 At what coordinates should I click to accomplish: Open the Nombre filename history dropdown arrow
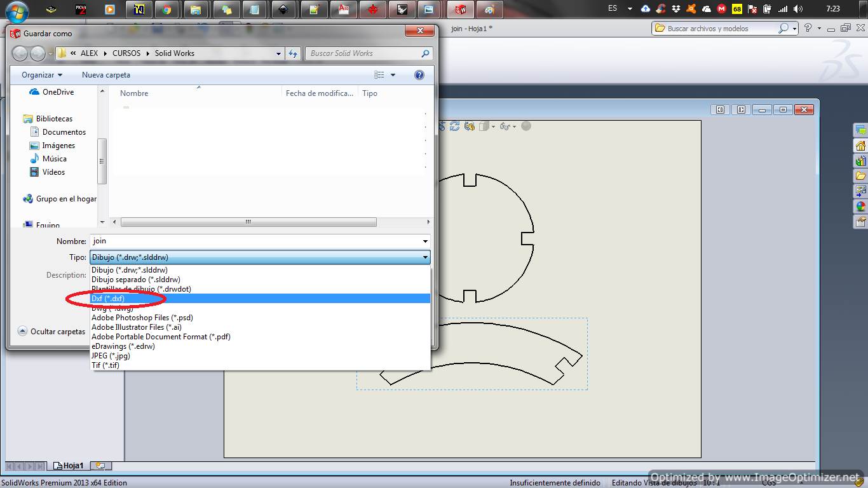425,241
